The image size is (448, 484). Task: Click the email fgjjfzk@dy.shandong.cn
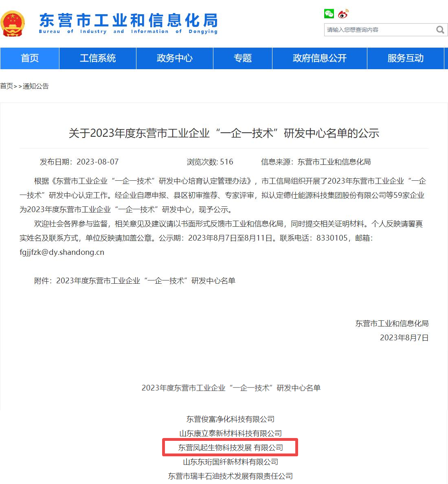point(62,252)
